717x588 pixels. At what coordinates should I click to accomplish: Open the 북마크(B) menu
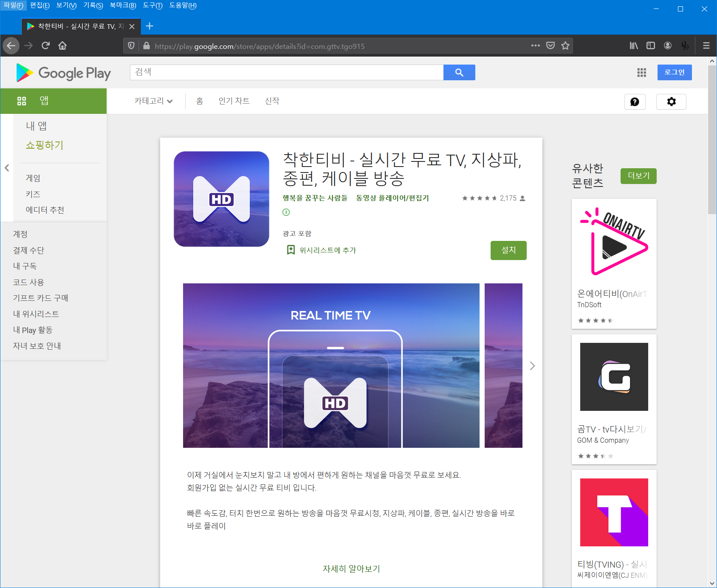click(x=123, y=6)
